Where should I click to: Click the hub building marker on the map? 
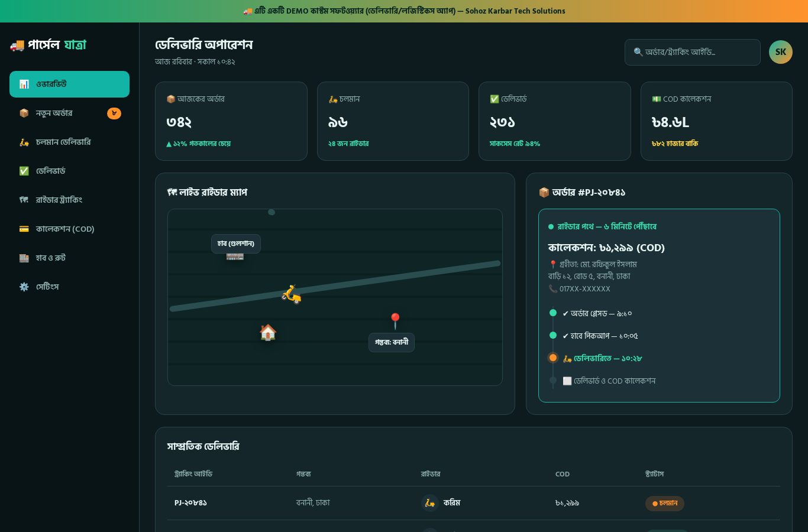click(235, 257)
